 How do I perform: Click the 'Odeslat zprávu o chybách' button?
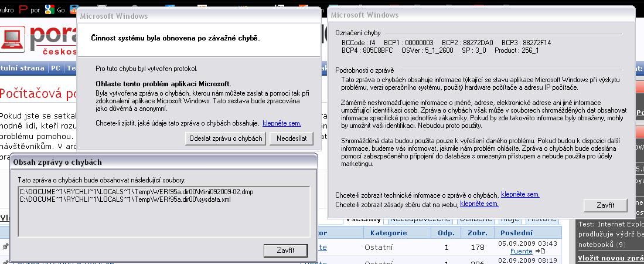[226, 138]
